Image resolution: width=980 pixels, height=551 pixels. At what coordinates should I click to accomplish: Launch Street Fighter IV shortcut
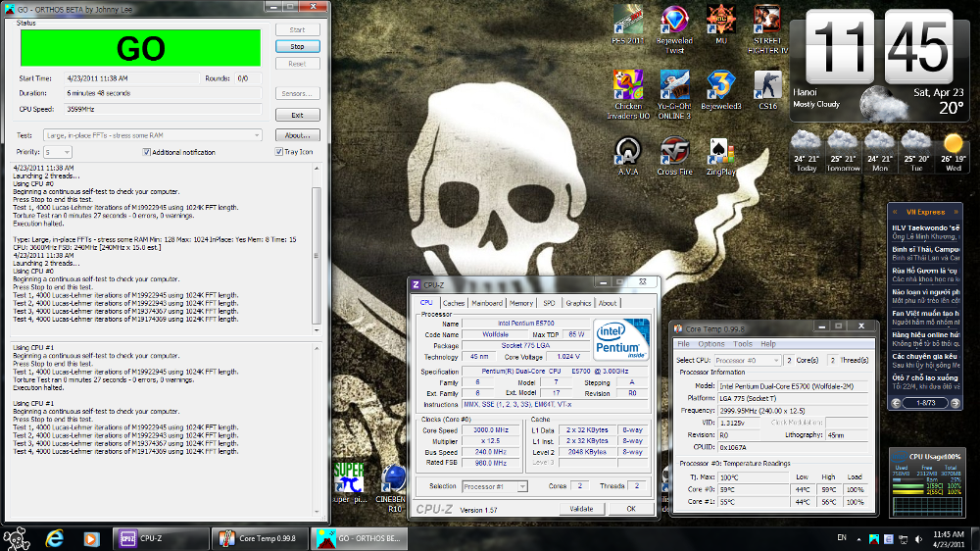[767, 29]
